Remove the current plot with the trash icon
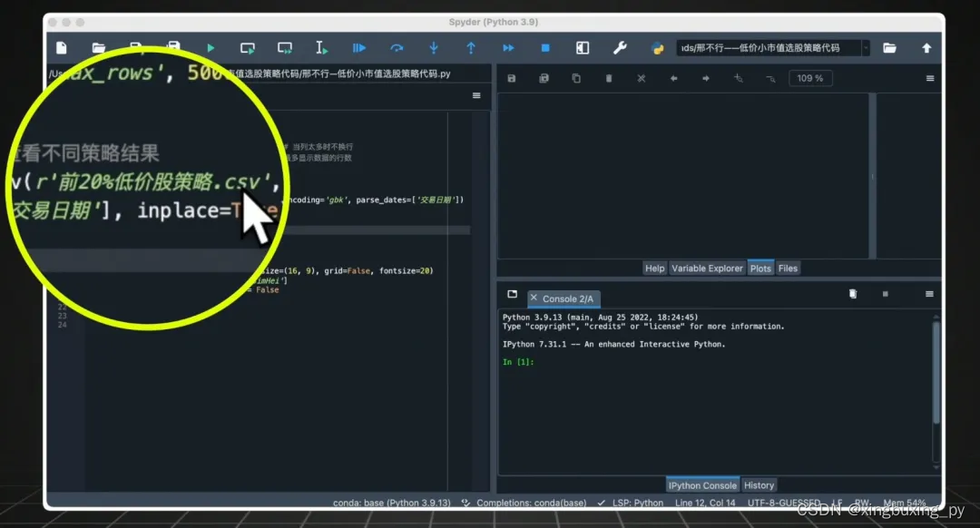The height and width of the screenshot is (528, 980). coord(609,78)
